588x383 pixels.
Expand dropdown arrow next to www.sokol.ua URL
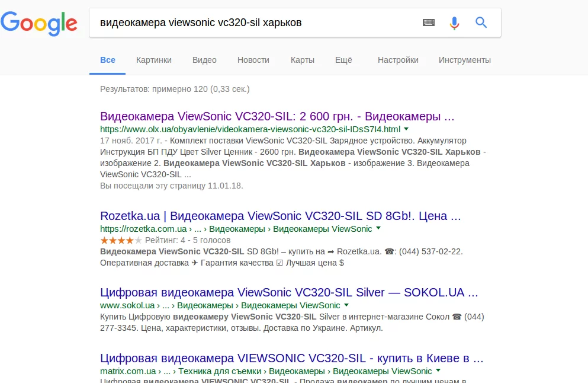pos(346,305)
